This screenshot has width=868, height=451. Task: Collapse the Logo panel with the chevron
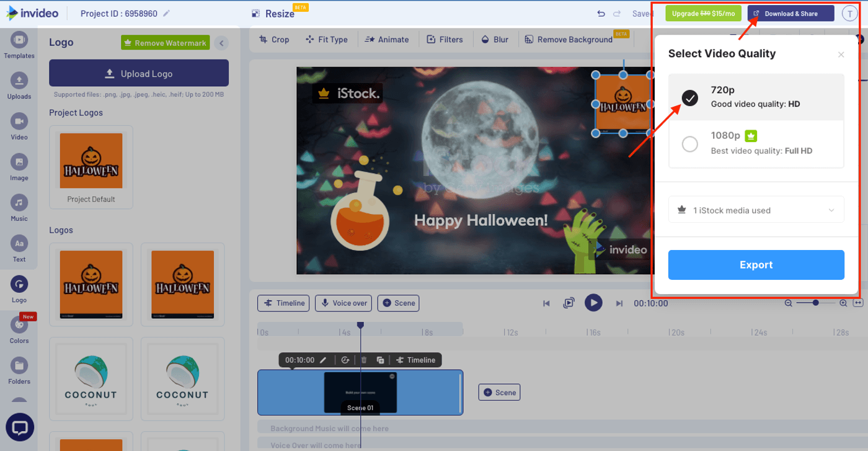point(221,43)
